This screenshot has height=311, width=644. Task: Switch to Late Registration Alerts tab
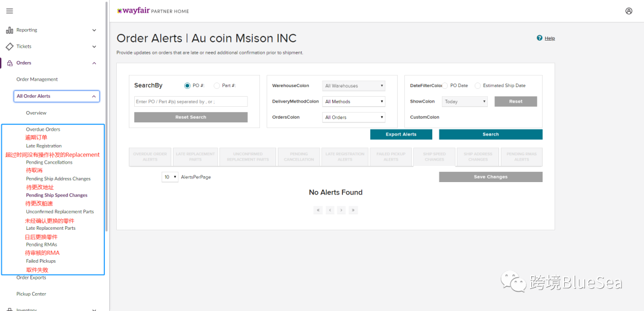345,157
